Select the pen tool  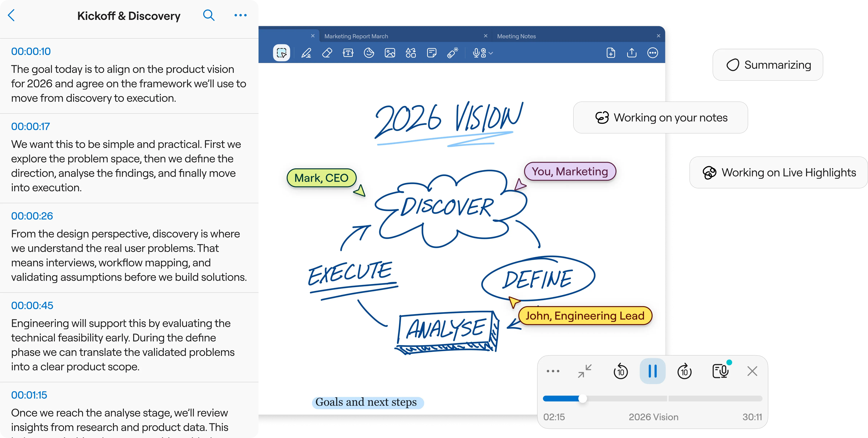(306, 53)
